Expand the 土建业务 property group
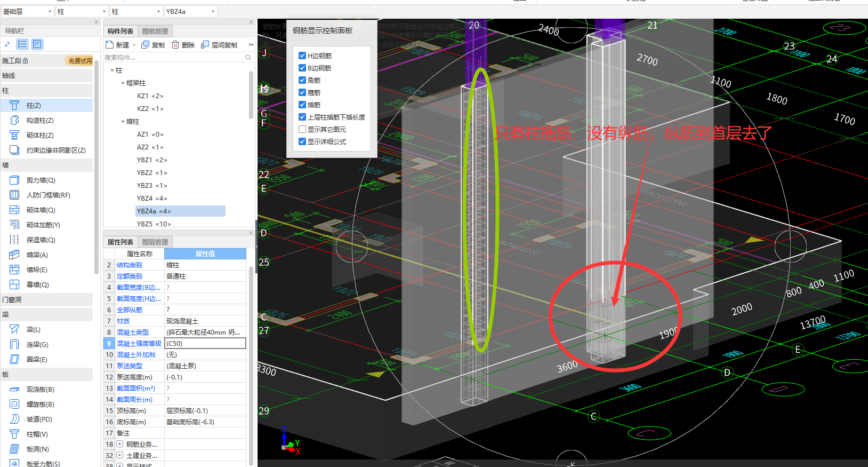This screenshot has height=467, width=868. tap(120, 455)
